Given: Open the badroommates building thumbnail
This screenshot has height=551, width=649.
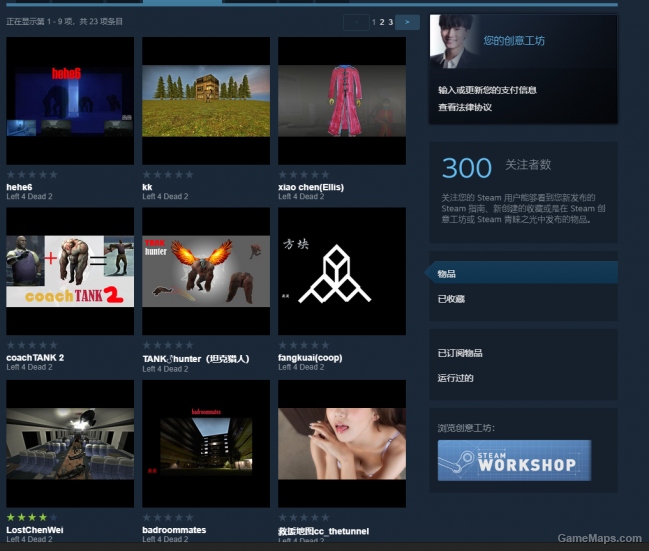Looking at the screenshot, I should click(x=206, y=443).
